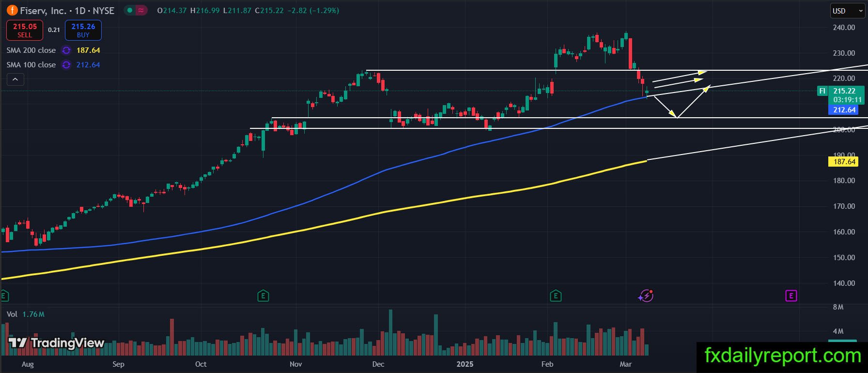Image resolution: width=868 pixels, height=373 pixels.
Task: Click the green 215.22 price axis tag
Action: pos(844,91)
